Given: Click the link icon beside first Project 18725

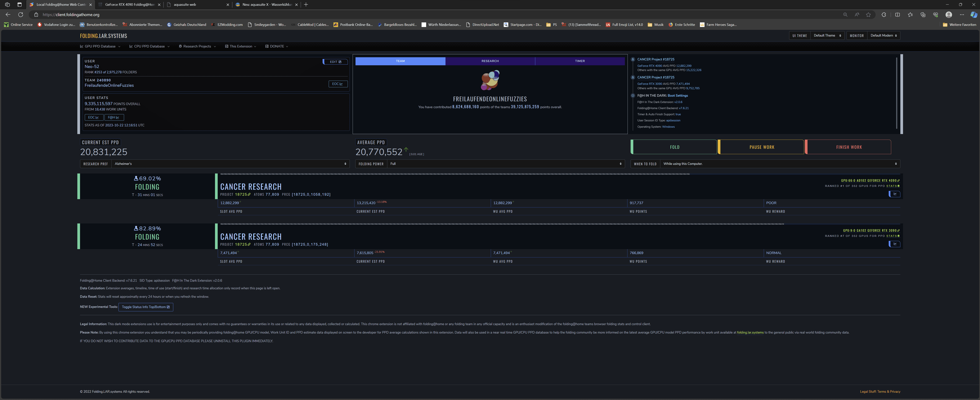Looking at the screenshot, I should [249, 195].
